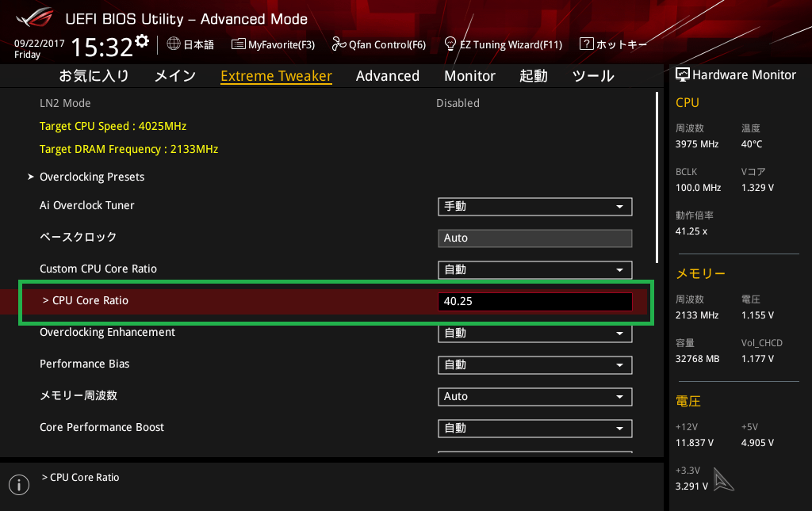The width and height of the screenshot is (812, 511).
Task: Select the LN2 Mode row
Action: pyautogui.click(x=331, y=103)
